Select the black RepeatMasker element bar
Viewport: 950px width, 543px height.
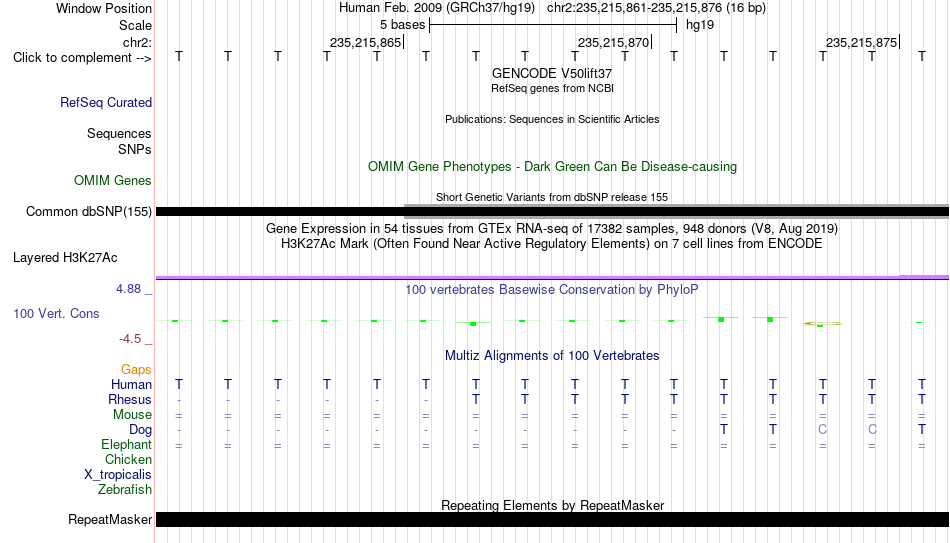(552, 519)
